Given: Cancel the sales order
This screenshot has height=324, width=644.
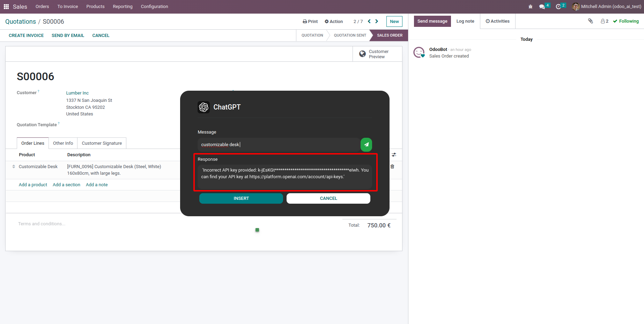Looking at the screenshot, I should tap(101, 36).
